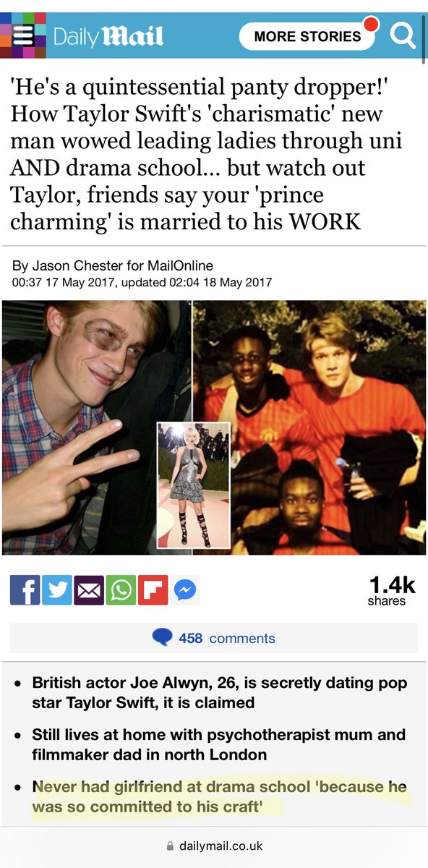Share article on WhatsApp

(120, 590)
